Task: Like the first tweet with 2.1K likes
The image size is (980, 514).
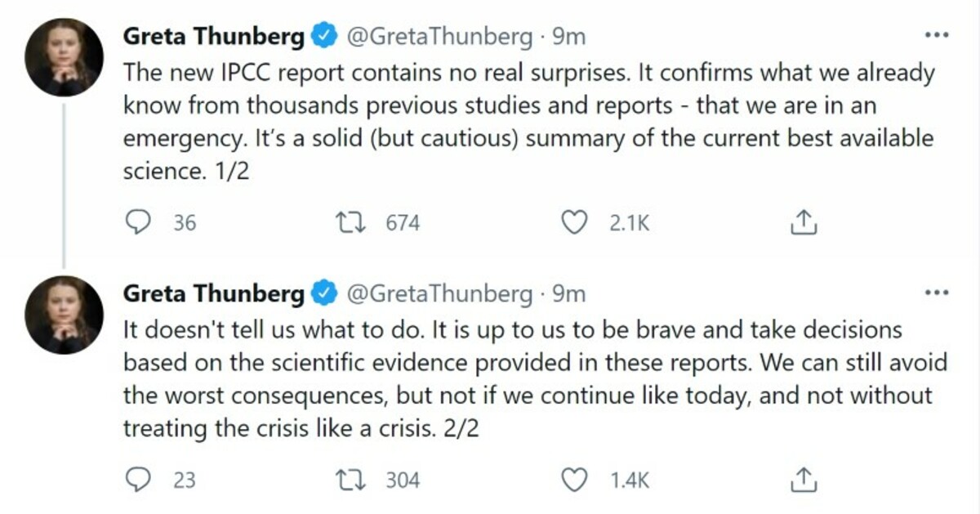Action: [x=577, y=222]
